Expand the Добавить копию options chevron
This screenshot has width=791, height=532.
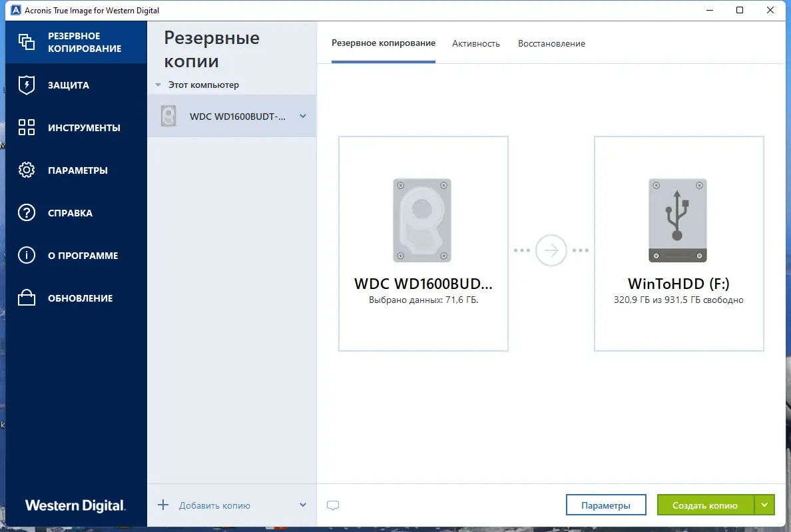pos(303,505)
